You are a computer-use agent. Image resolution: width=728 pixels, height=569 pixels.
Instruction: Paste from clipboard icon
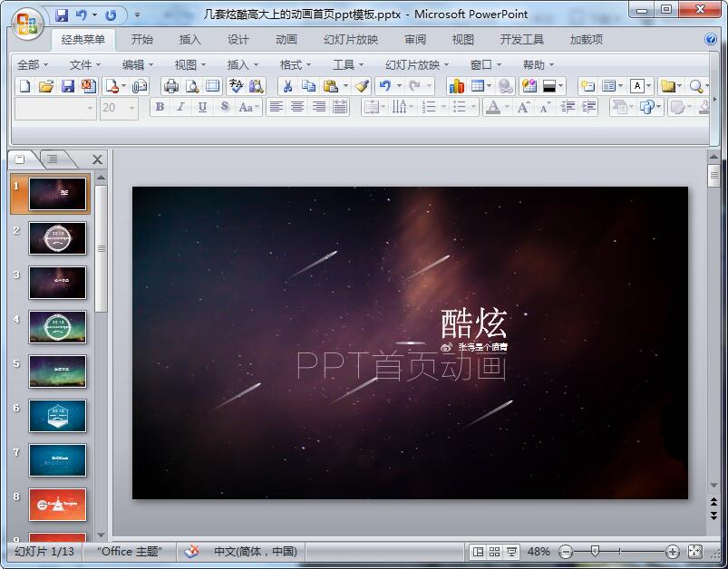tap(330, 86)
